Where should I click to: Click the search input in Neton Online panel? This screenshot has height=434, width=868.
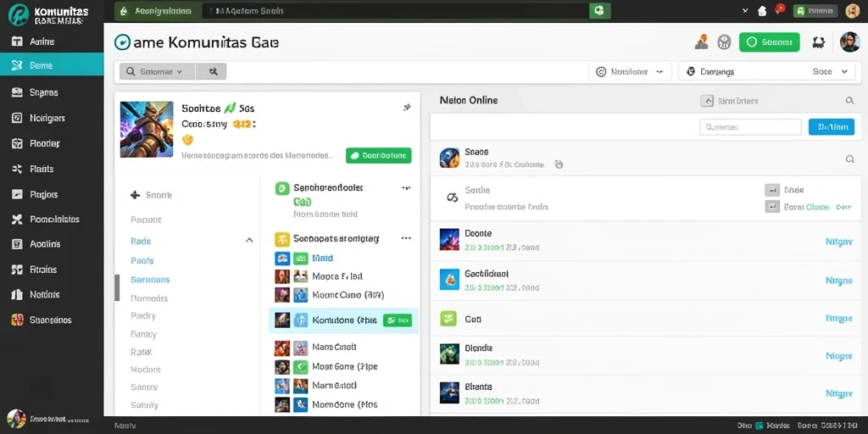coord(751,127)
